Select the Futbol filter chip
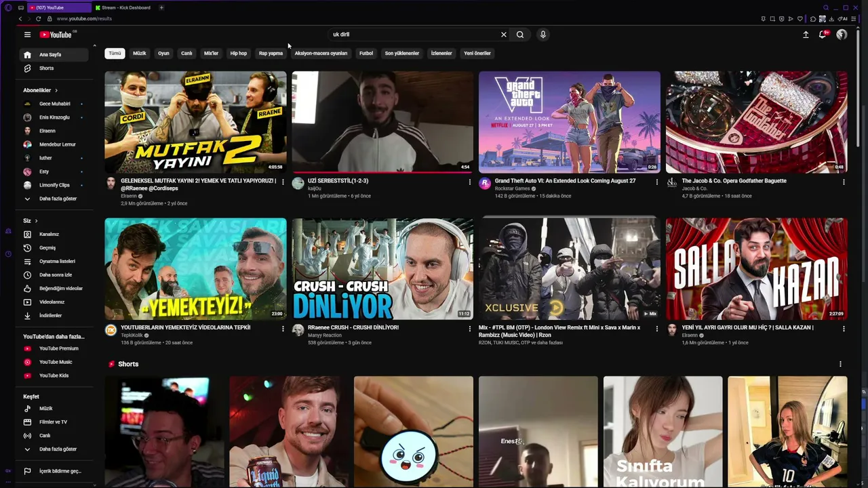The height and width of the screenshot is (488, 868). (366, 54)
